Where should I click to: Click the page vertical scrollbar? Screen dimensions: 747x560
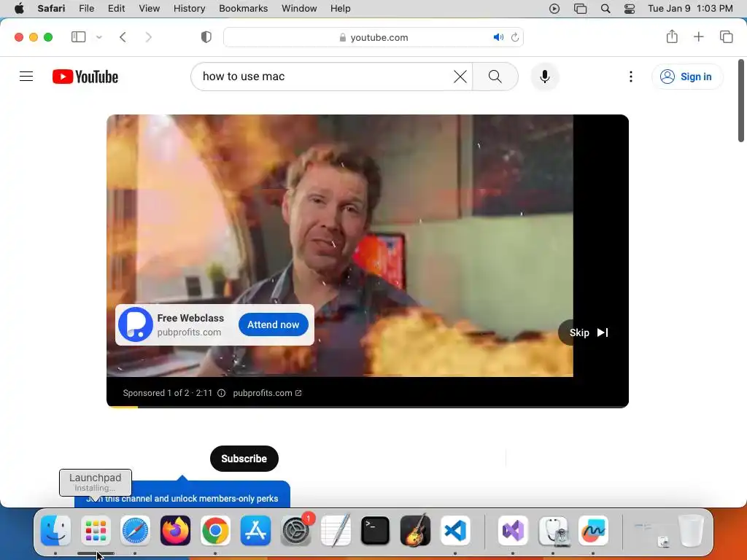(x=741, y=101)
